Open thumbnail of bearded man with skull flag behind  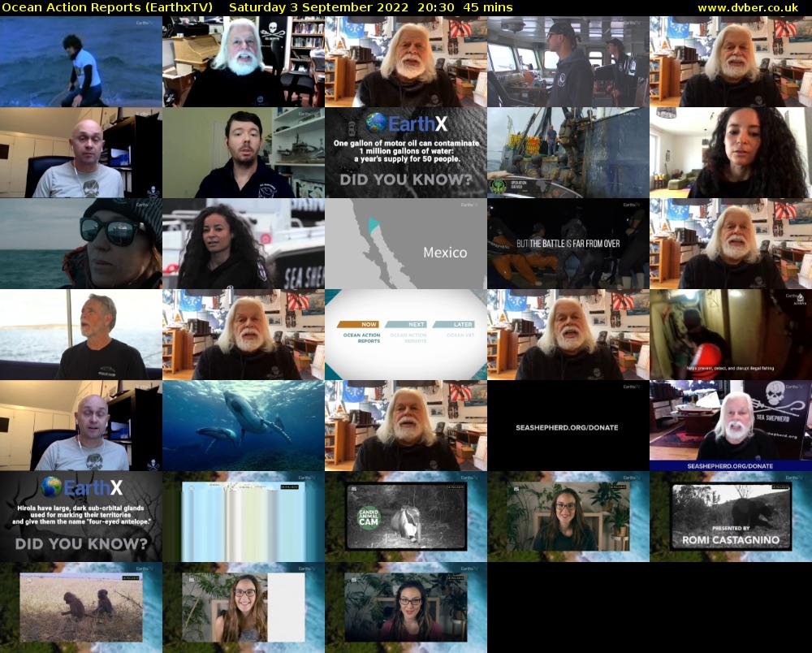pyautogui.click(x=244, y=62)
